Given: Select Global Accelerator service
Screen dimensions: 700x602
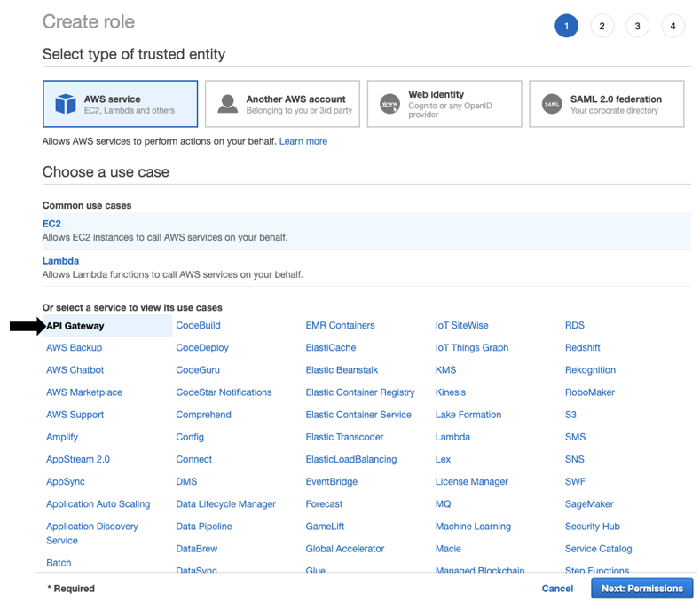Looking at the screenshot, I should [345, 549].
